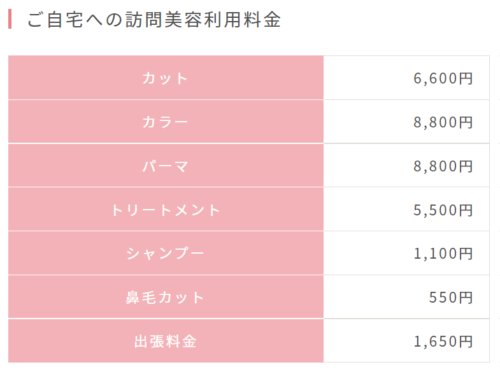Select the パーマ row label
500x374 pixels.
click(166, 166)
